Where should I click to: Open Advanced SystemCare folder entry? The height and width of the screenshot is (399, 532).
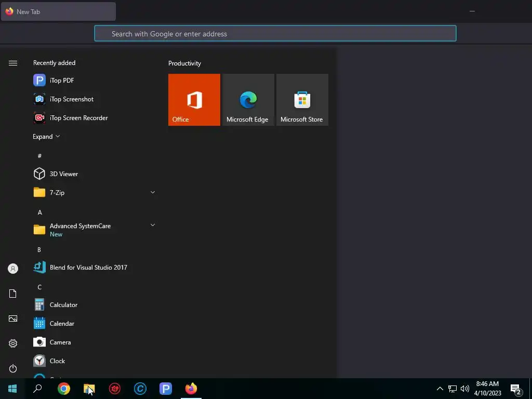94,230
